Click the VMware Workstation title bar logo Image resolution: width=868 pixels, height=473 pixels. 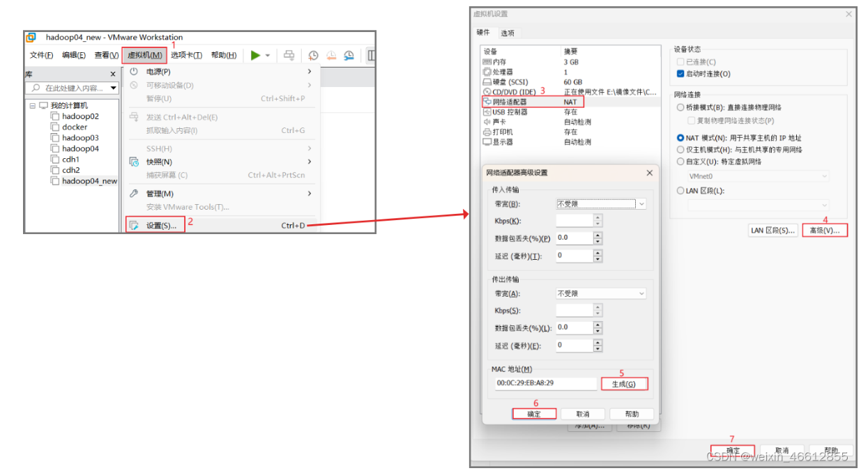point(31,38)
